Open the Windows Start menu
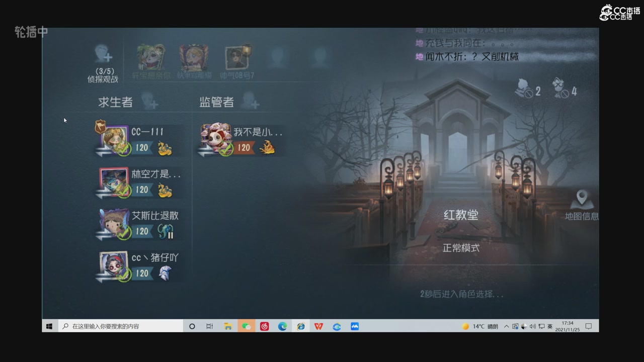 pos(49,326)
